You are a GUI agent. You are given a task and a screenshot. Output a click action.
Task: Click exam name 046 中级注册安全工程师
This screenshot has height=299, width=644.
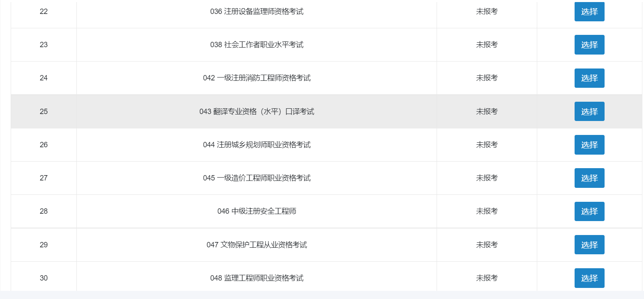pyautogui.click(x=257, y=211)
